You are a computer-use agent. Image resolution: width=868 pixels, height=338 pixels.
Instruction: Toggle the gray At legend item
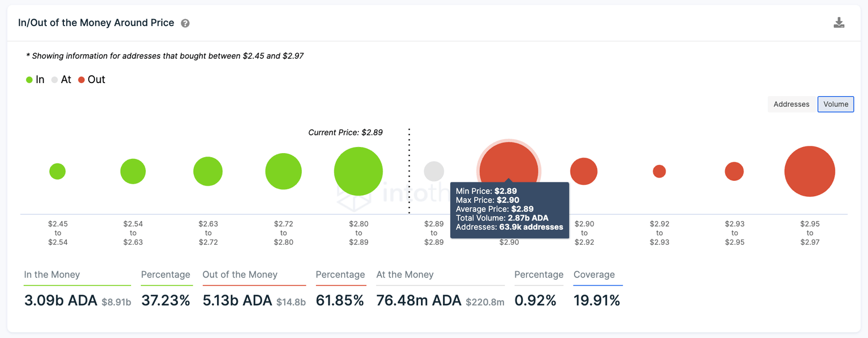[x=61, y=80]
